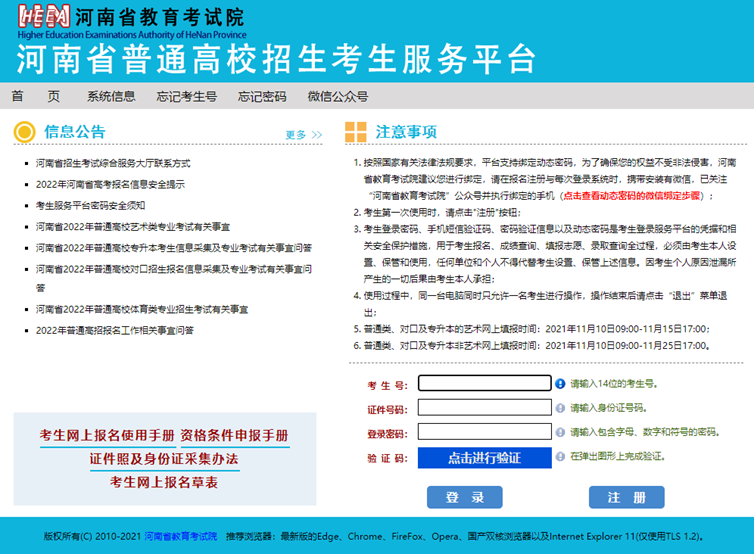Click the 信息公告 clock icon
The width and height of the screenshot is (754, 554).
coord(25,132)
